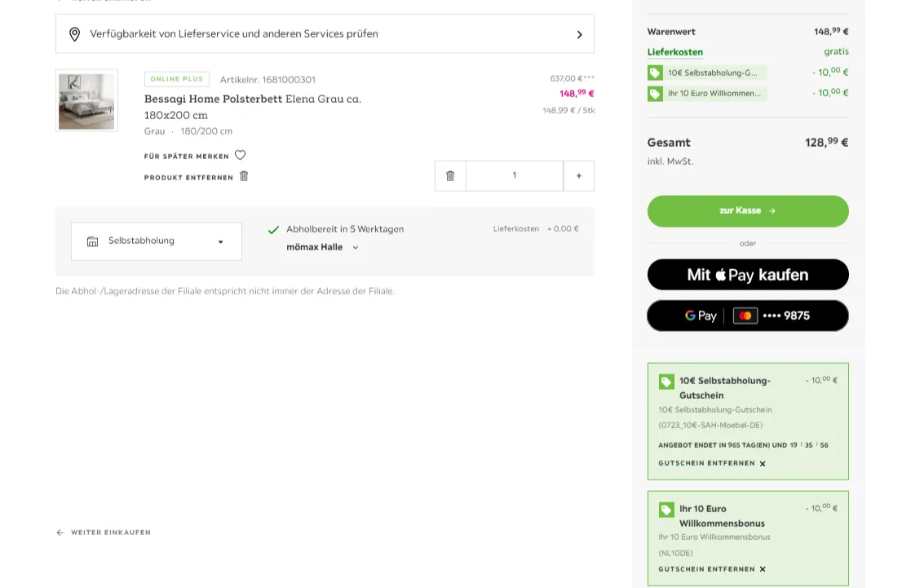This screenshot has height=588, width=902.
Task: Click trash button in quantity stepper
Action: (450, 176)
